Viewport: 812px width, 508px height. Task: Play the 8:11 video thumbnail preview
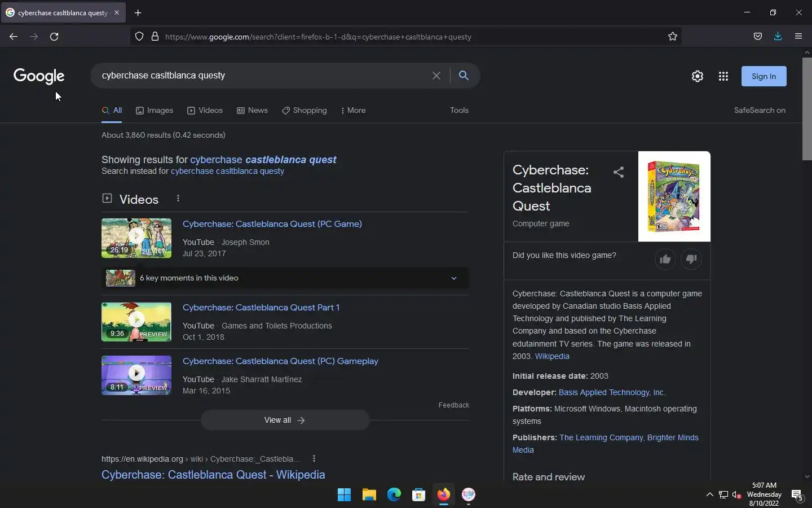point(136,375)
